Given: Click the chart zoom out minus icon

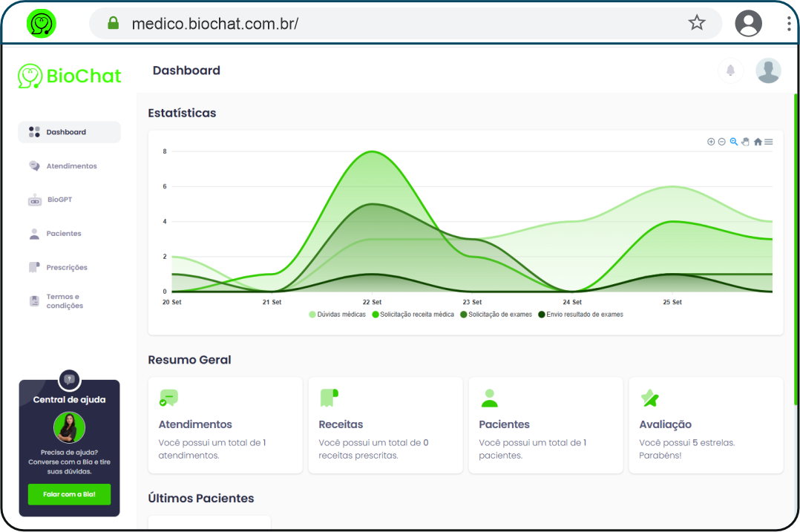Looking at the screenshot, I should (721, 142).
